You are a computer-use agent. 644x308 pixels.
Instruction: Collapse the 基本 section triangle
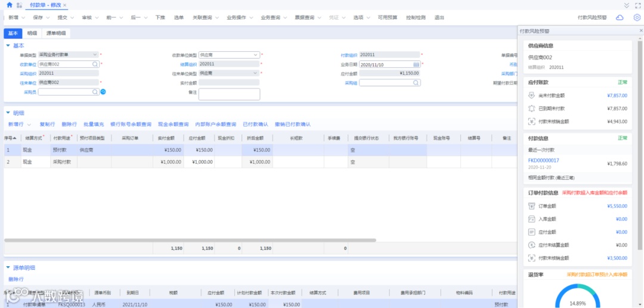8,45
